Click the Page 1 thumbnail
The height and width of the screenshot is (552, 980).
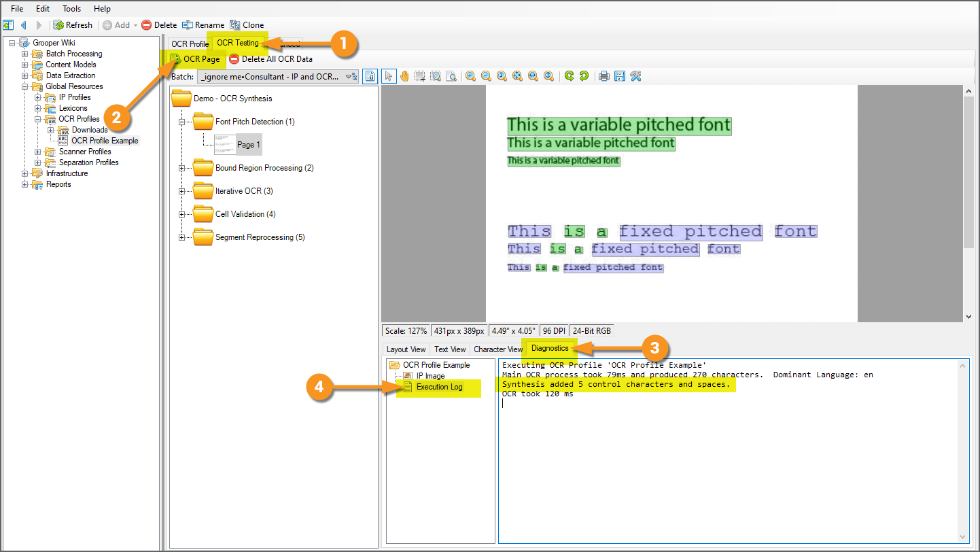click(x=225, y=144)
